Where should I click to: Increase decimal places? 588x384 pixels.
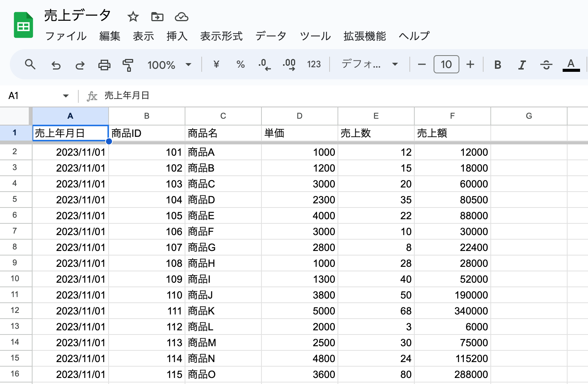289,65
